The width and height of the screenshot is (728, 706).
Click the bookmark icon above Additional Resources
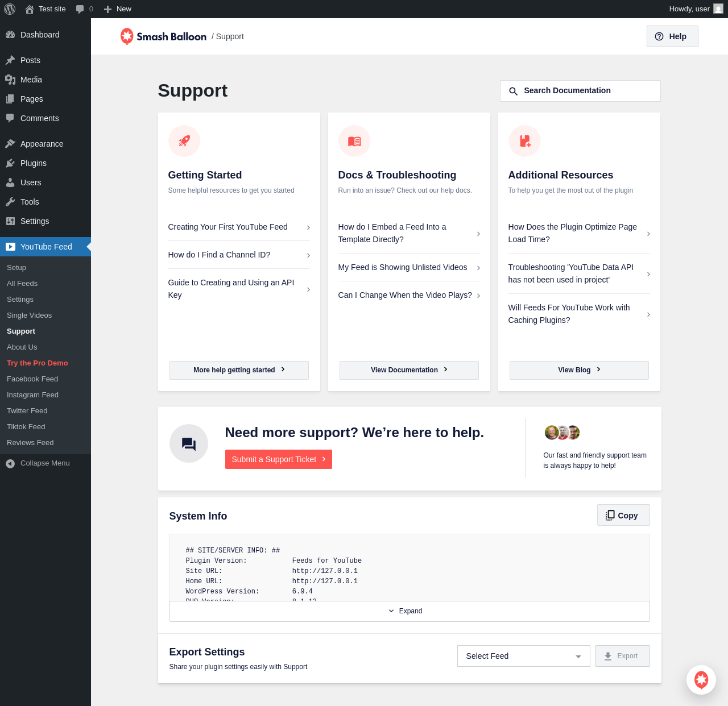pos(524,141)
